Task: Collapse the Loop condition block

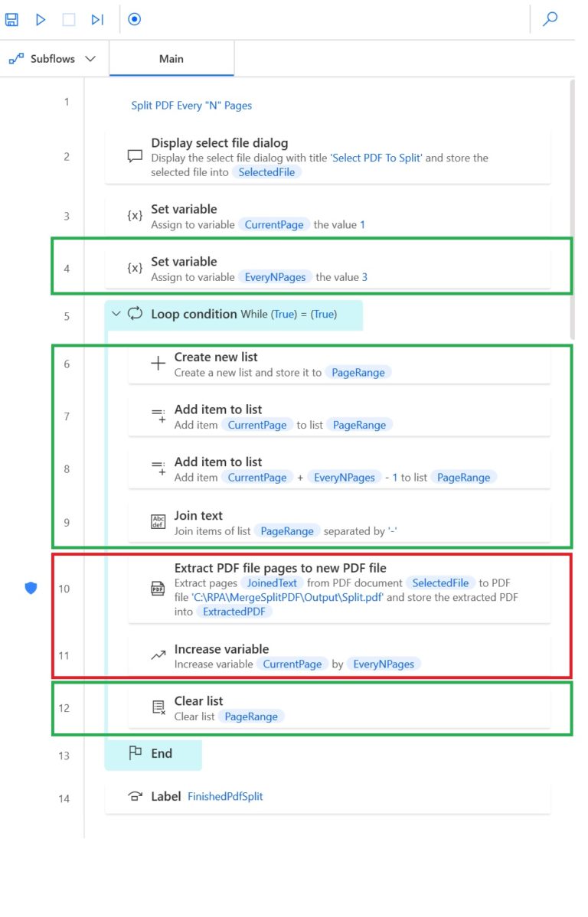Action: click(x=115, y=314)
